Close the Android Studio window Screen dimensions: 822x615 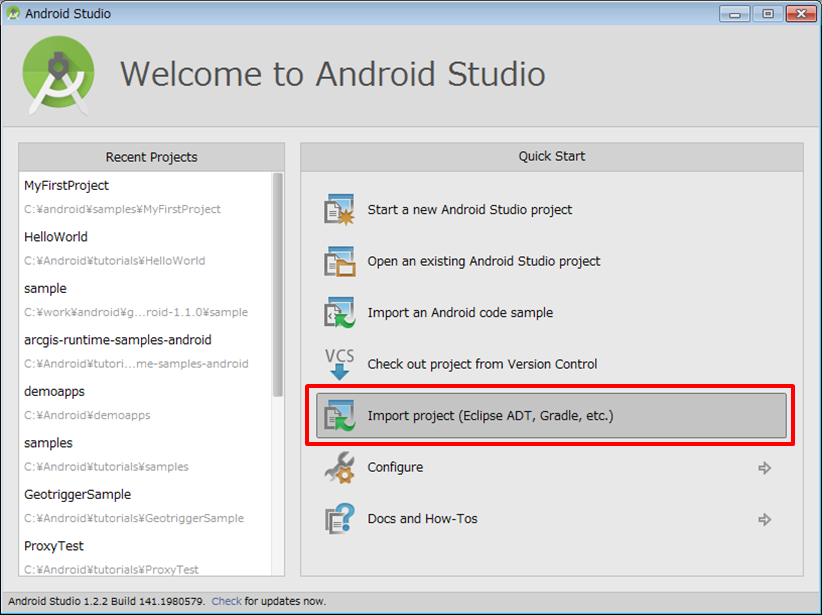[x=801, y=14]
